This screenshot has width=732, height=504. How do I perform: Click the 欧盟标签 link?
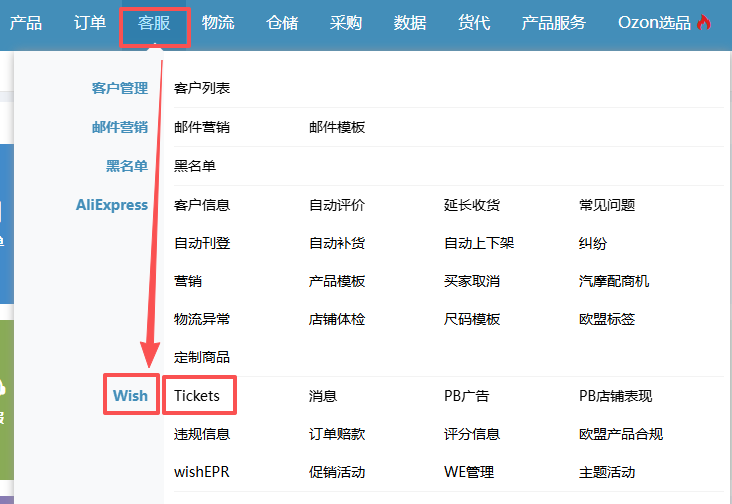(x=607, y=319)
